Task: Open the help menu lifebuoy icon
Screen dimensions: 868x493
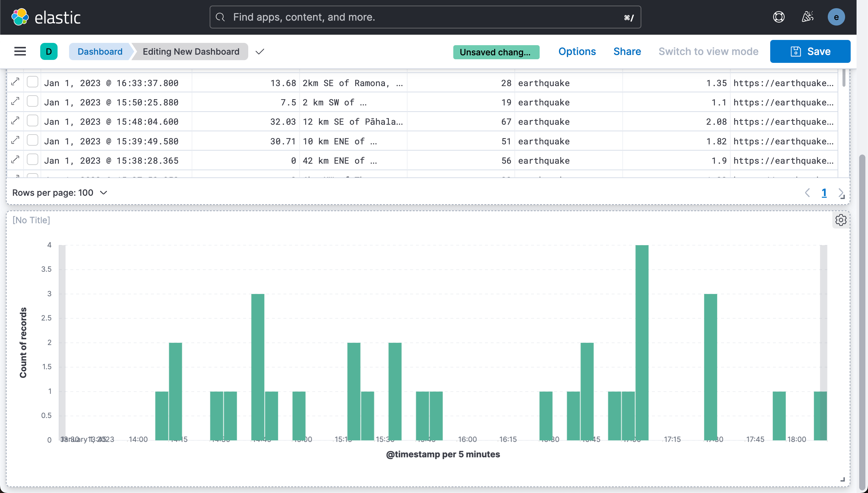Action: point(779,17)
